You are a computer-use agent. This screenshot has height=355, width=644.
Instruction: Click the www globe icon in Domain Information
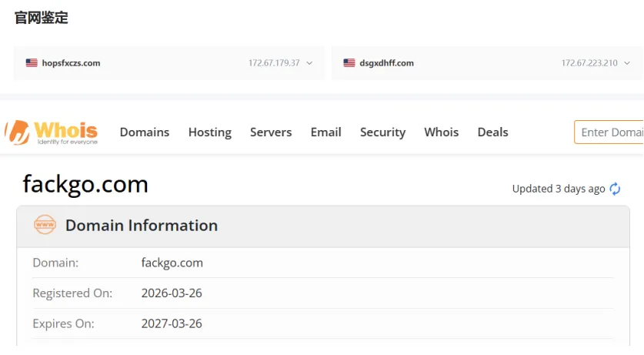pyautogui.click(x=45, y=225)
